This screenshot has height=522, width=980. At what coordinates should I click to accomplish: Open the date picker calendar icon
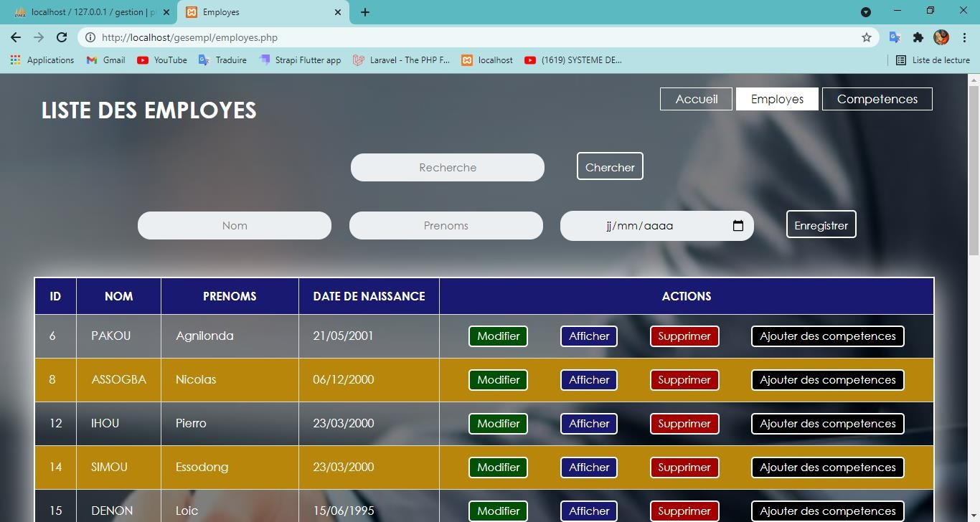[x=738, y=226]
